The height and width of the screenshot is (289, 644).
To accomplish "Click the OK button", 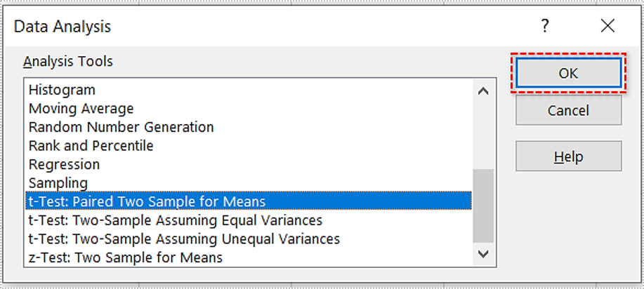I will point(568,73).
